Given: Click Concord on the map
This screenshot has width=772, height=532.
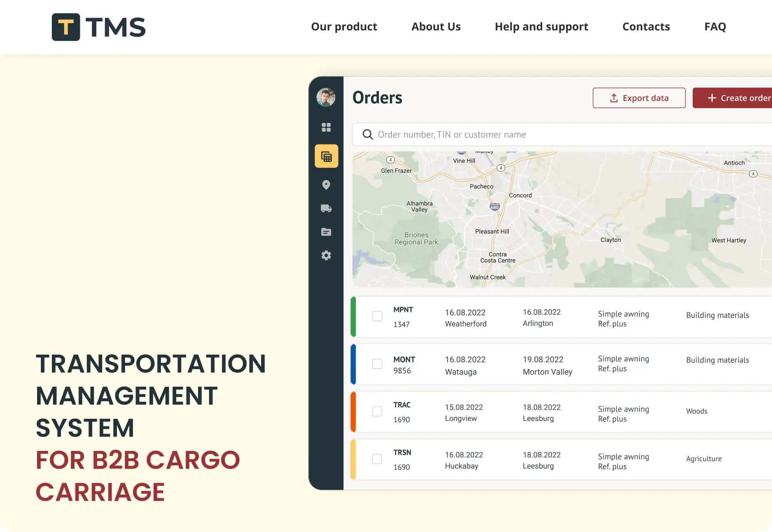Looking at the screenshot, I should pyautogui.click(x=520, y=195).
